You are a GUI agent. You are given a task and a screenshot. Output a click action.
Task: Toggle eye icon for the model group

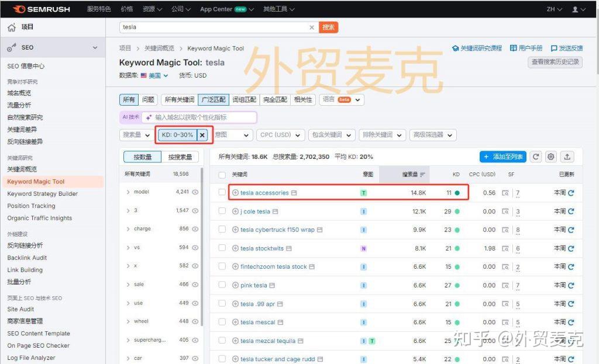tap(195, 192)
